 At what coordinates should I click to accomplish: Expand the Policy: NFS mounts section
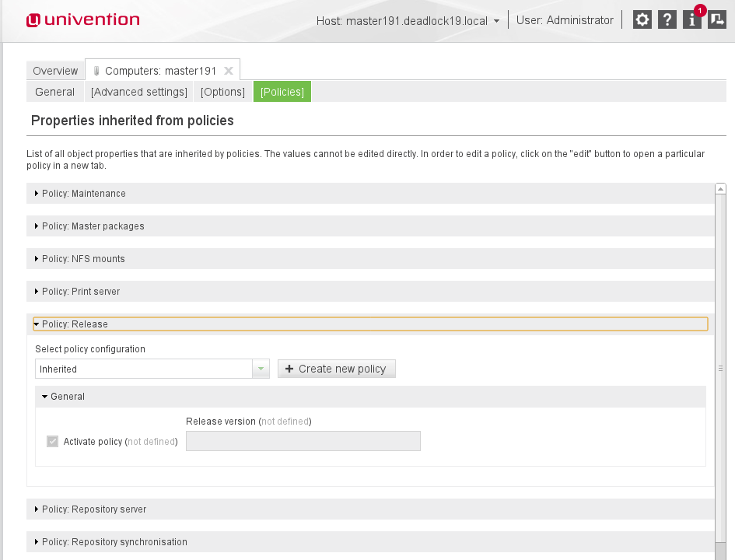[83, 258]
